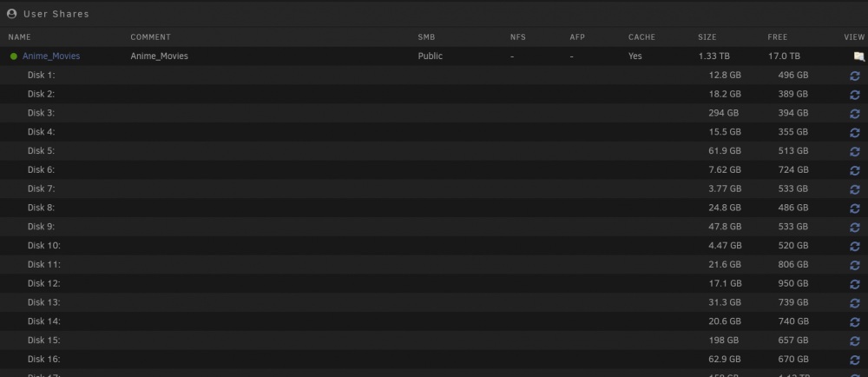Click refresh icon beside Disk 11
868x377 pixels.
tap(855, 265)
